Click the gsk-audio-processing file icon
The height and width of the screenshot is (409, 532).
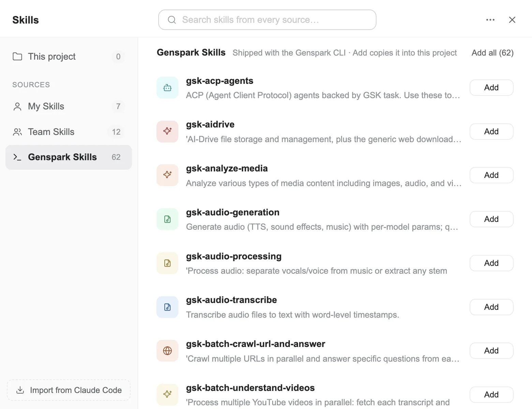point(167,263)
